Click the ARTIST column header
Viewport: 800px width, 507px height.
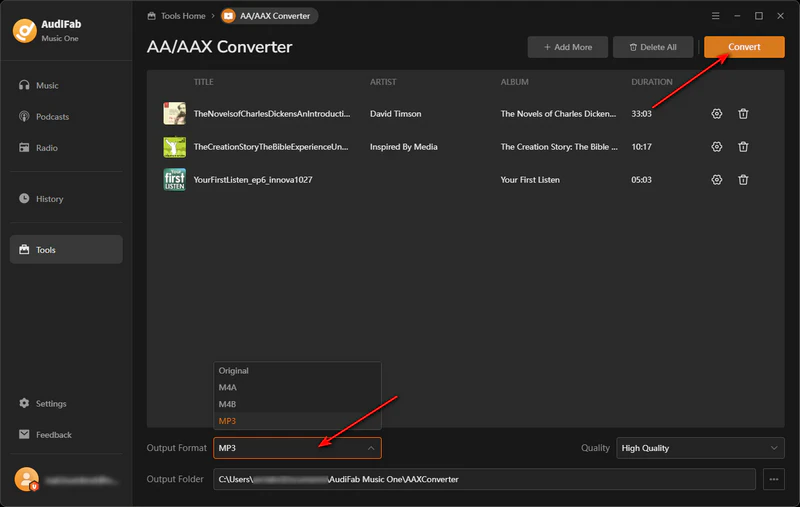tap(383, 82)
